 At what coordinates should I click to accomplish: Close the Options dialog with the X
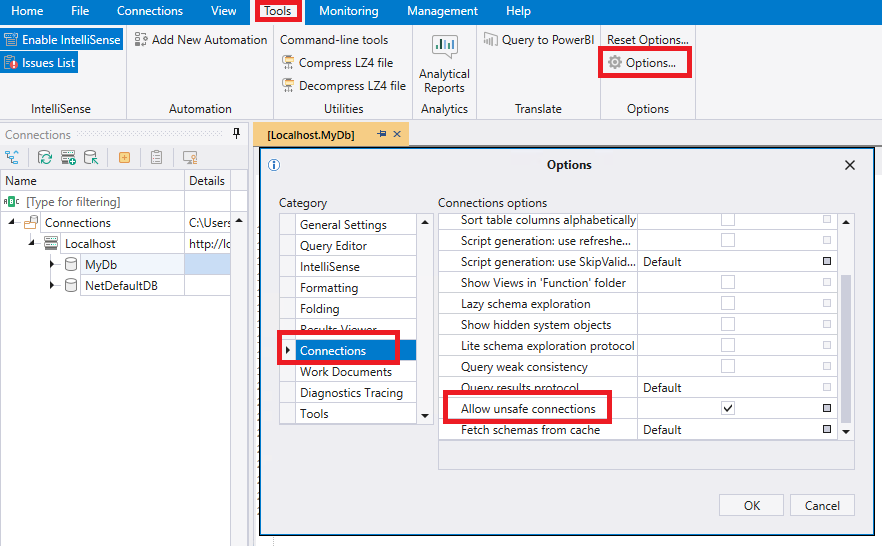pyautogui.click(x=850, y=165)
